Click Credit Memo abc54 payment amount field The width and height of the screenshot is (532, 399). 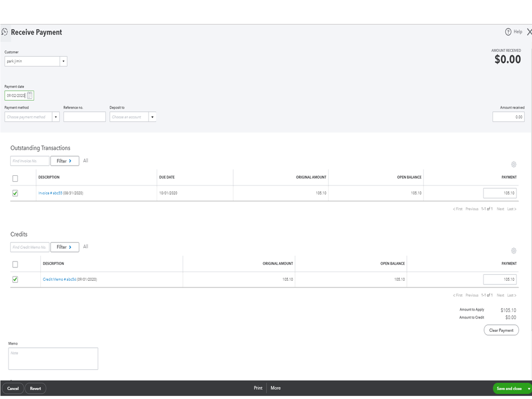500,280
